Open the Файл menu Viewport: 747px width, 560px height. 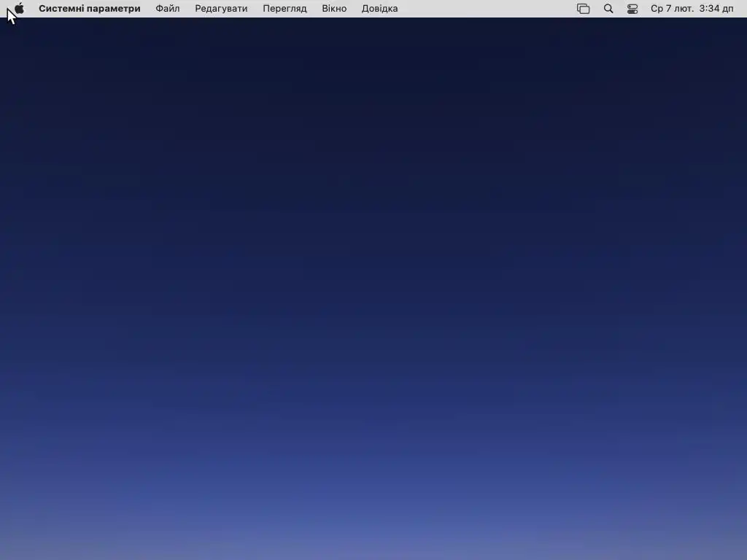point(168,9)
